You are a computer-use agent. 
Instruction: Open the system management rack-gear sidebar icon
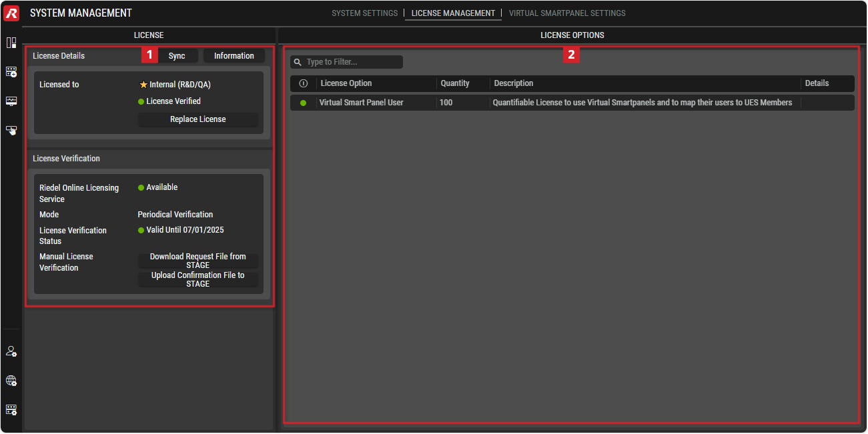[11, 409]
